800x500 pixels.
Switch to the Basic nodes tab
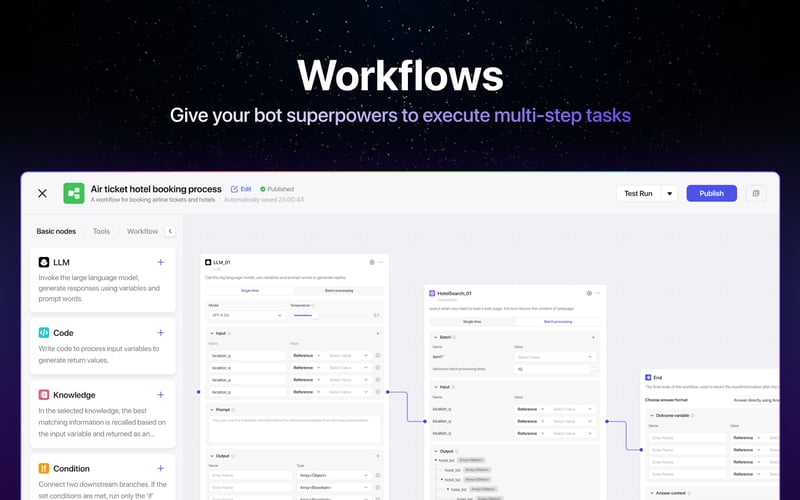[x=56, y=231]
